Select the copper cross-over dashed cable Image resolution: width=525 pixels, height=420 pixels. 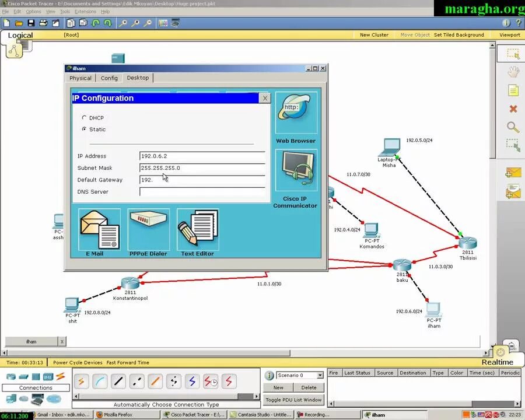click(136, 381)
